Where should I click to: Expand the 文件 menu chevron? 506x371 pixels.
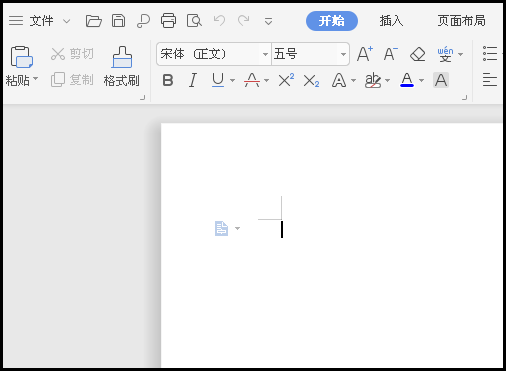click(x=67, y=21)
